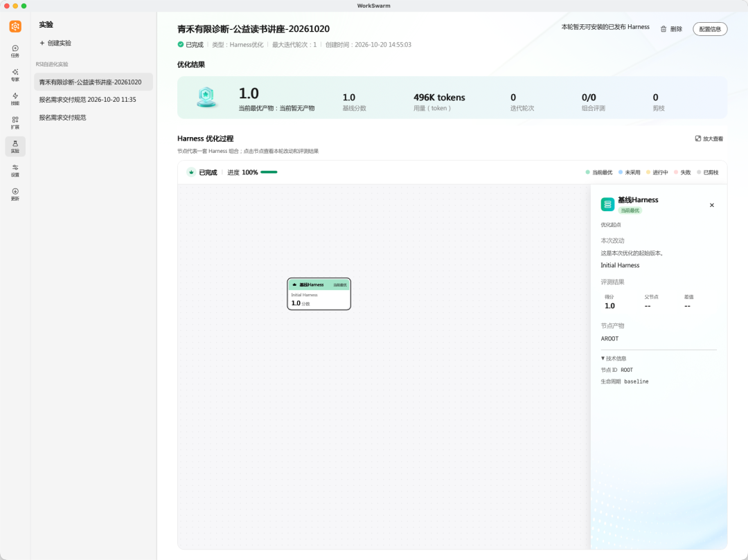Delete this experiment with 删除
This screenshot has width=748, height=560.
click(671, 29)
